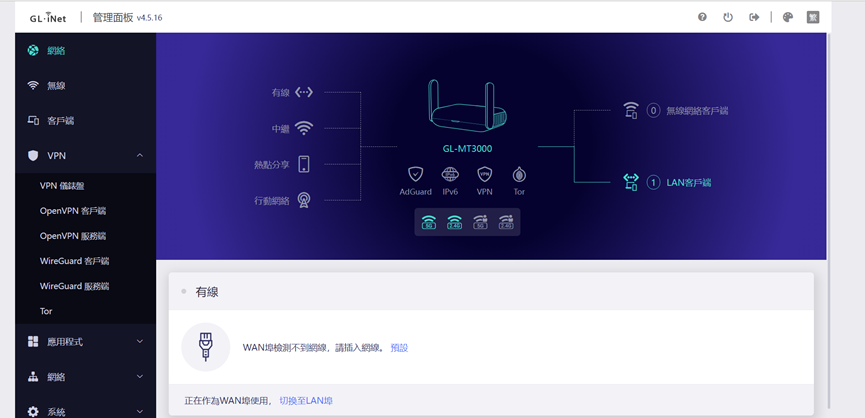Screen dimensions: 865x418
Task: Click the teal 2.4G Wi-Fi icon
Action: click(x=454, y=222)
